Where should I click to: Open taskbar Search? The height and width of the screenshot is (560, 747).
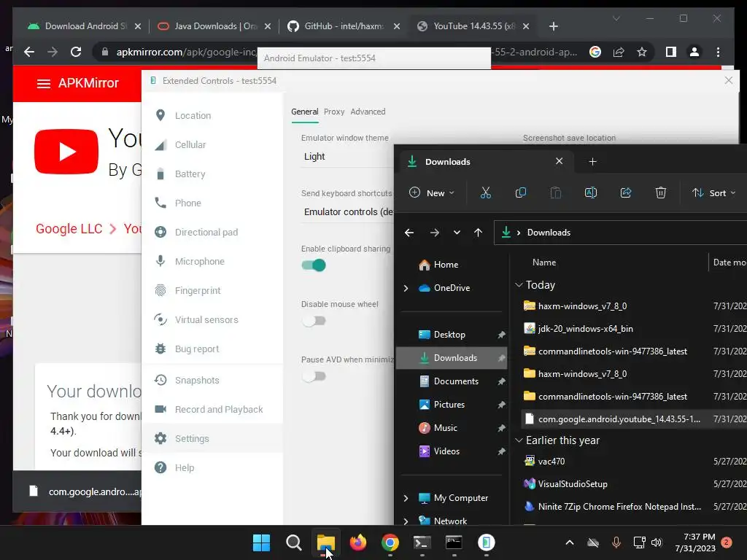[293, 542]
